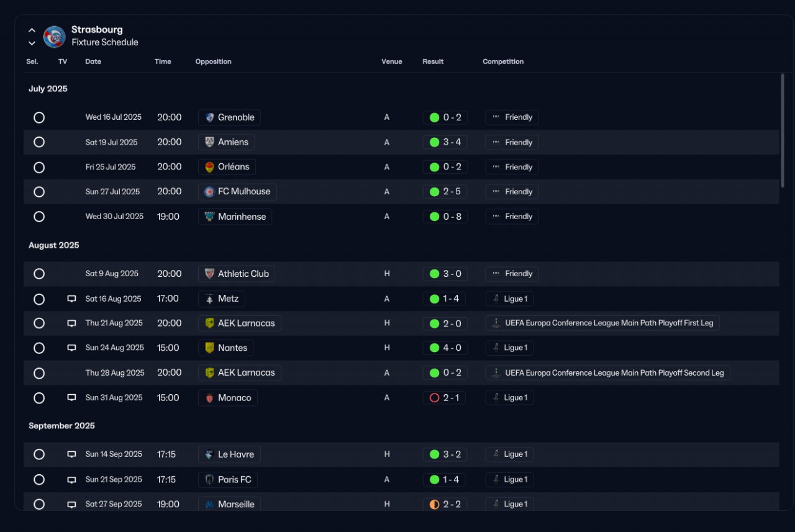Click the down chevron next to Strasbourg
The height and width of the screenshot is (532, 795).
[32, 43]
